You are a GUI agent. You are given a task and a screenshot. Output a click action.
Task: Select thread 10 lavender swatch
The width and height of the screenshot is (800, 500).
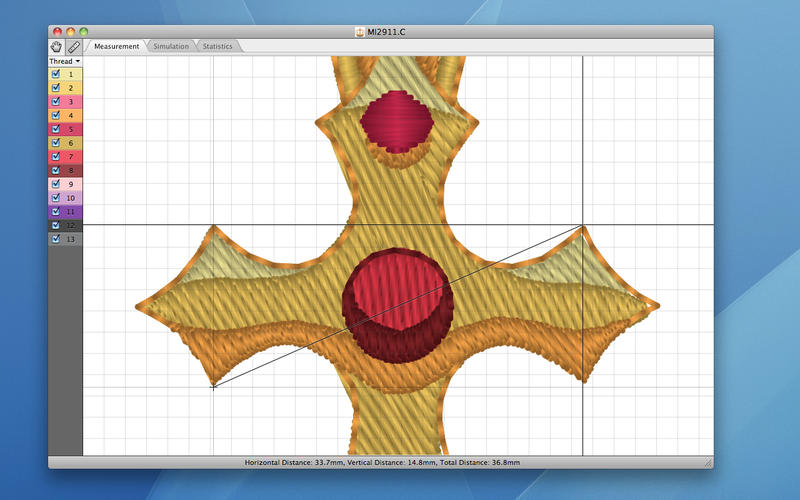tap(71, 197)
